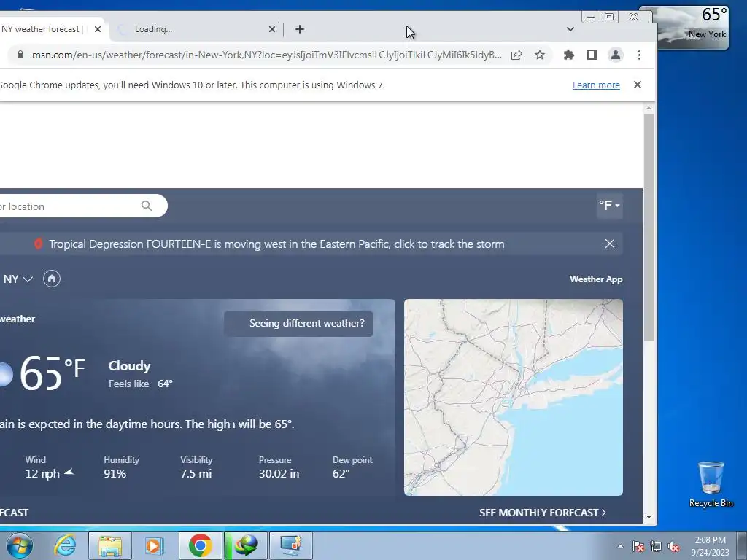Screen dimensions: 747x560
Task: Dismiss the tropical depression alert banner
Action: pos(609,244)
